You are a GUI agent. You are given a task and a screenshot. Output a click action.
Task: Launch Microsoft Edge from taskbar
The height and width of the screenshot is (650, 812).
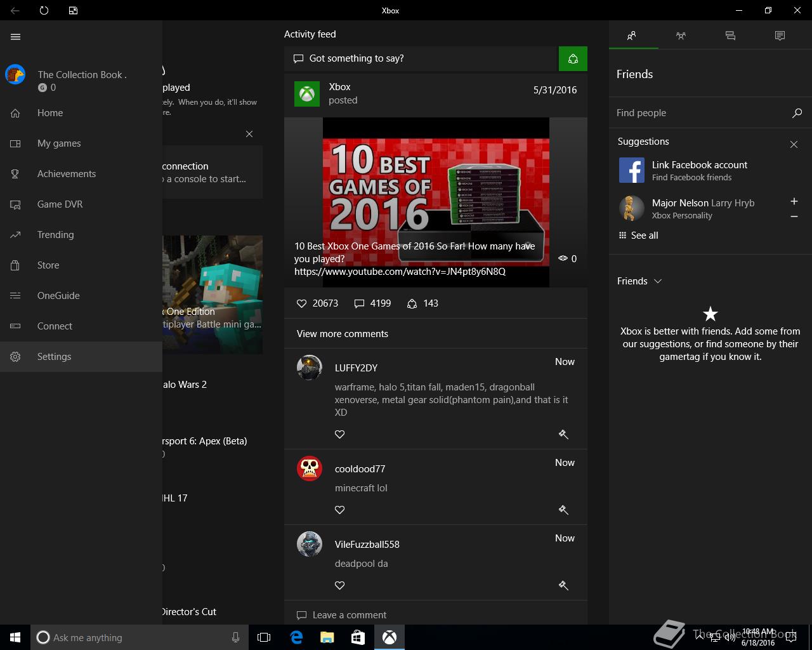click(x=296, y=637)
